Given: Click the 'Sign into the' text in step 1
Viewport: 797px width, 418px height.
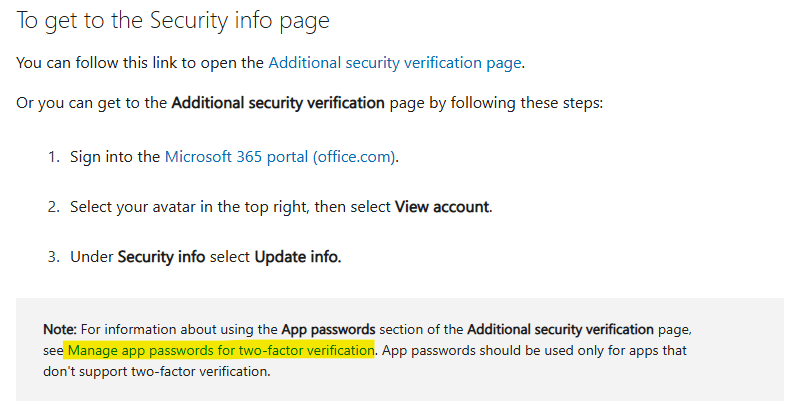Looking at the screenshot, I should 115,157.
